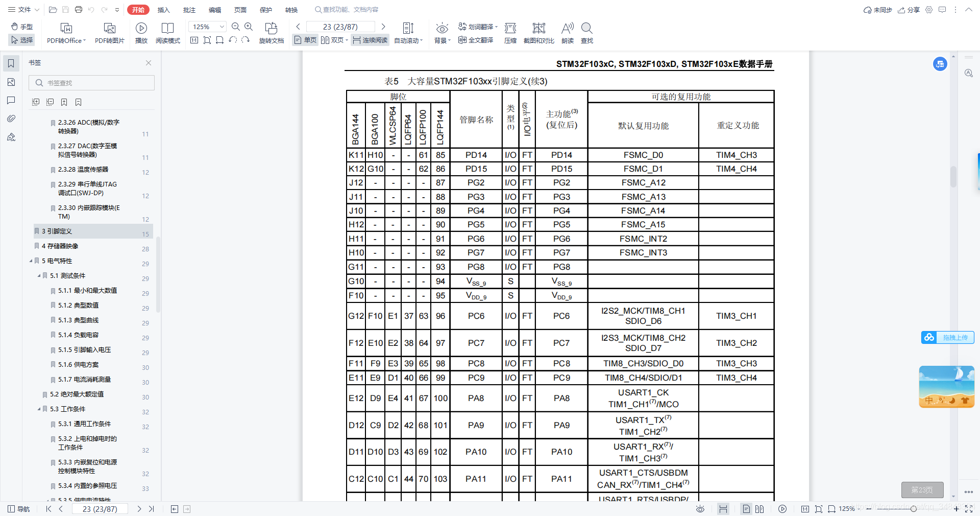Open the File menu

coord(23,10)
